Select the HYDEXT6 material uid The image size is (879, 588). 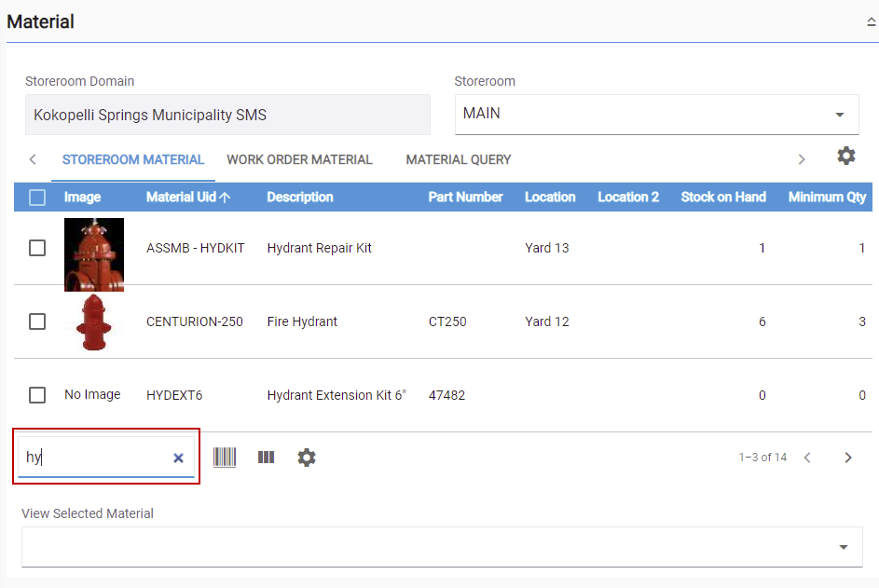(x=174, y=395)
